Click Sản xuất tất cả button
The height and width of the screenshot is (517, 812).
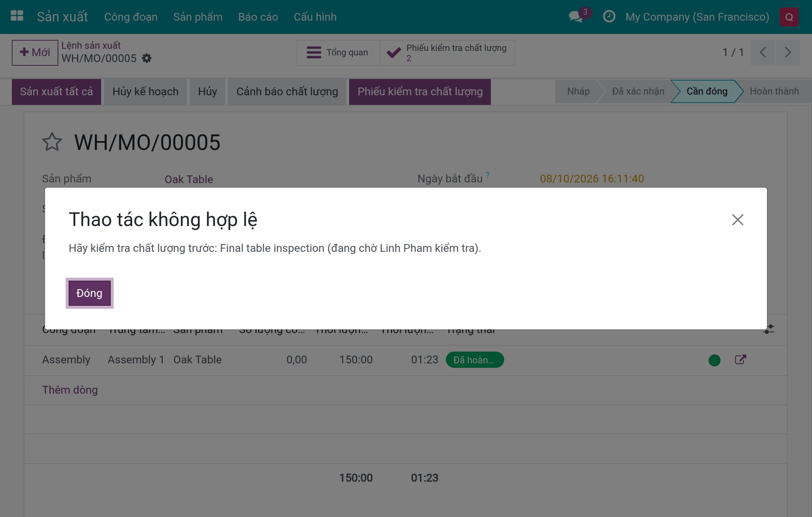[56, 92]
